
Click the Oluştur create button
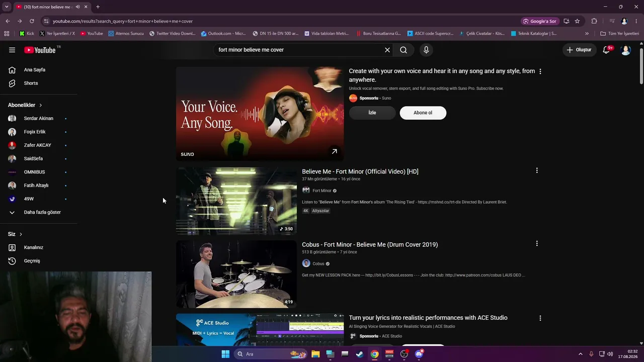pos(579,50)
